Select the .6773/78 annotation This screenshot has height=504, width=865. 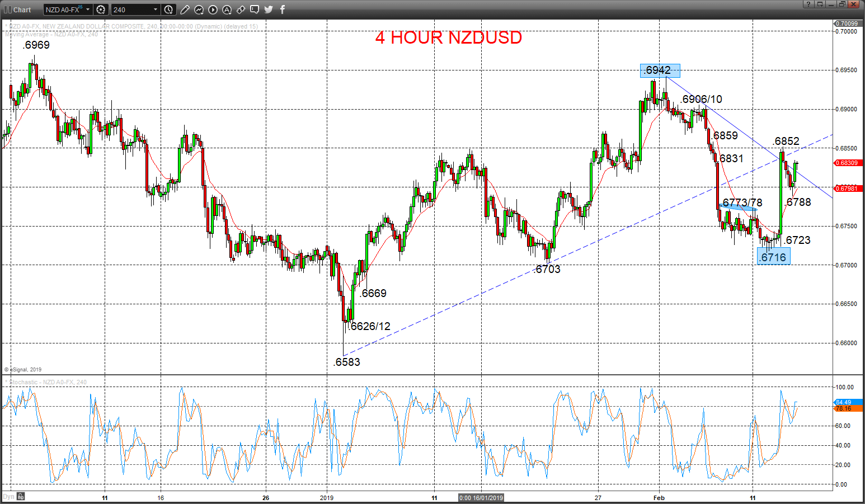(x=742, y=202)
